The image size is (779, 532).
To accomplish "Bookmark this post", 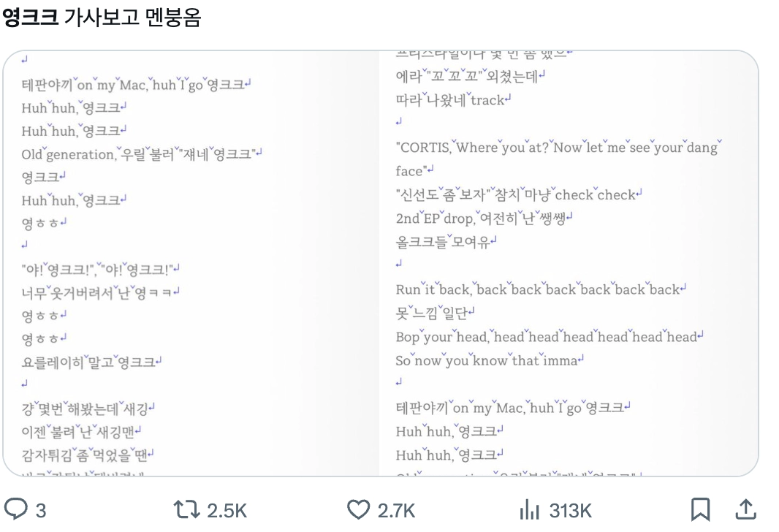I will (701, 509).
